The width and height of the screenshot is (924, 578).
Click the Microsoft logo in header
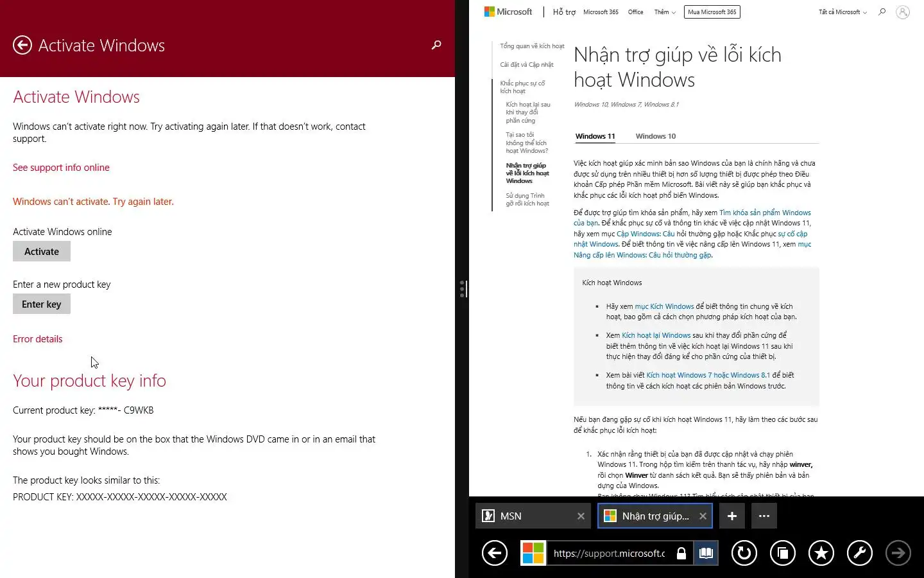coord(508,12)
